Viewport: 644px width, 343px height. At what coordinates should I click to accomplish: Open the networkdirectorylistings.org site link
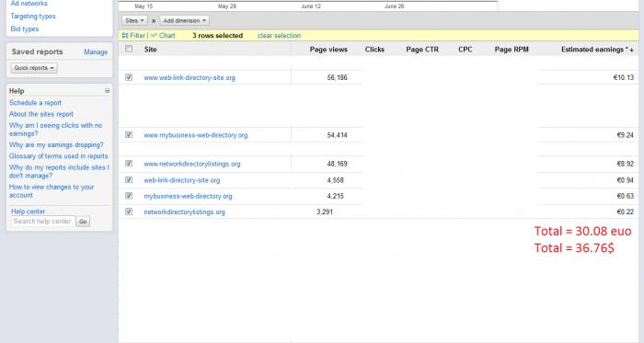click(x=184, y=212)
